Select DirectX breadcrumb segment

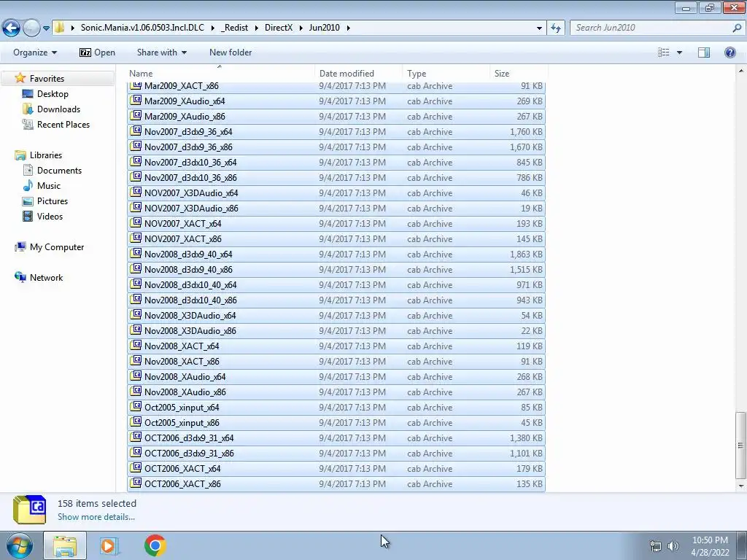pyautogui.click(x=279, y=28)
